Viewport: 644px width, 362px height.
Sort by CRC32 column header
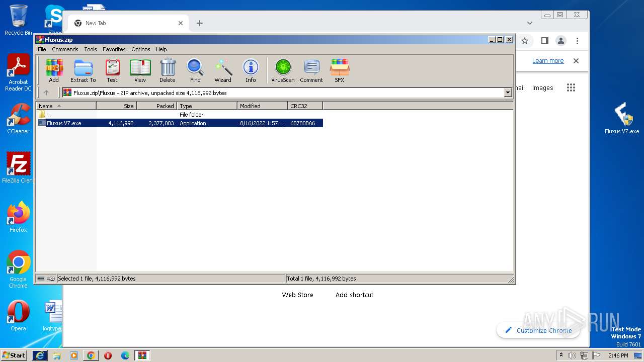(x=305, y=106)
